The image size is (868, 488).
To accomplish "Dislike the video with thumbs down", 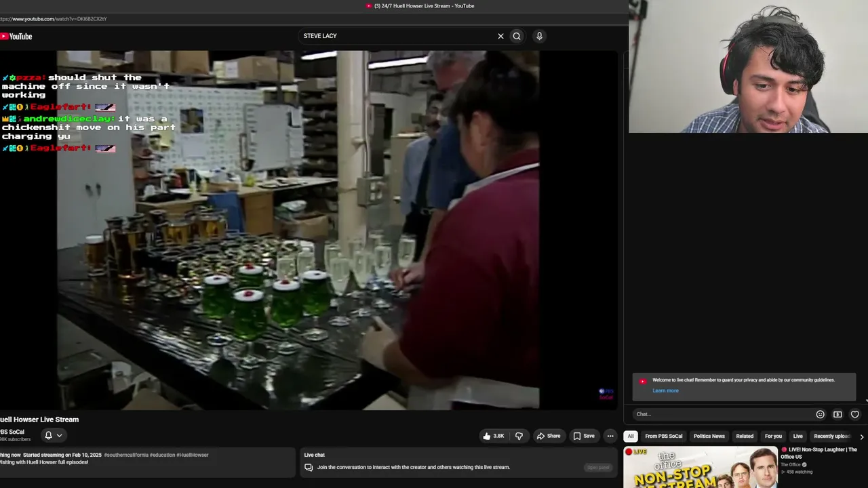I will point(519,436).
